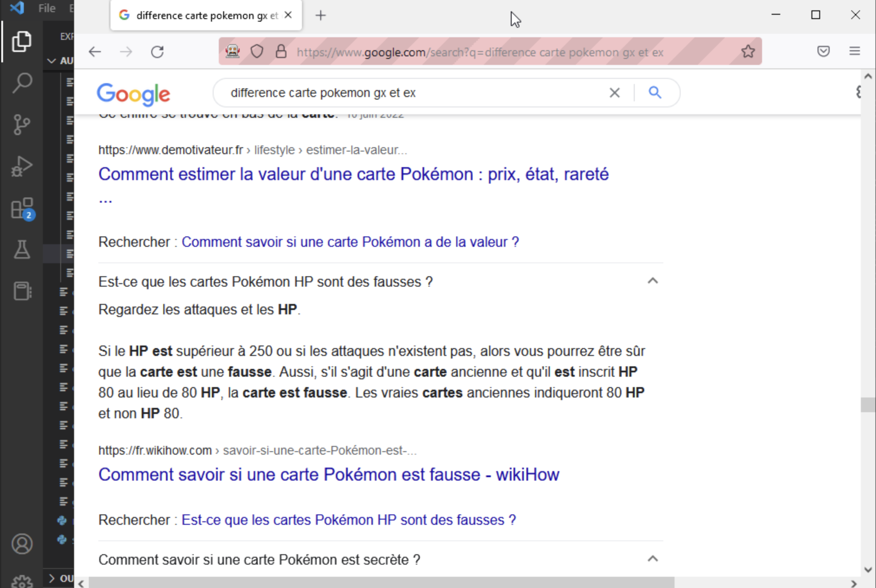Maximize the browser window

(x=816, y=15)
